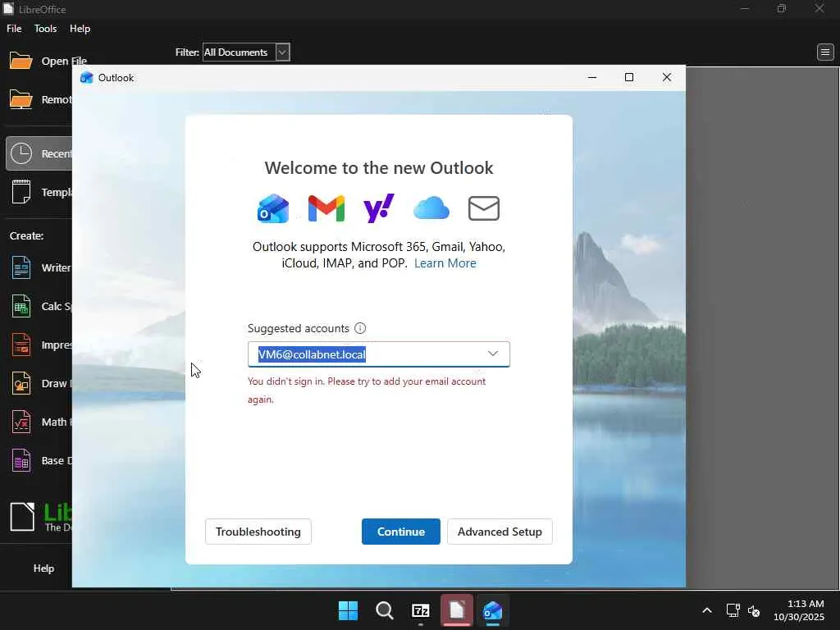Switch to 7-Zip in the taskbar

pos(421,610)
